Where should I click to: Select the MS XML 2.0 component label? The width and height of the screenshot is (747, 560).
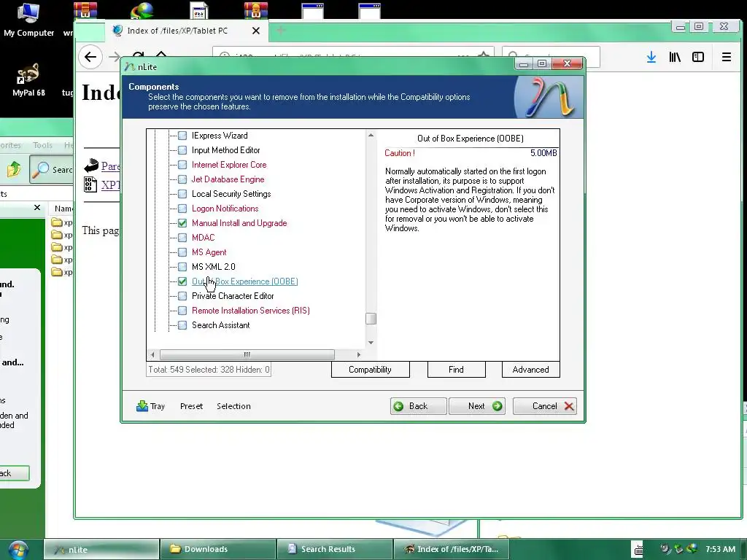[x=214, y=267]
